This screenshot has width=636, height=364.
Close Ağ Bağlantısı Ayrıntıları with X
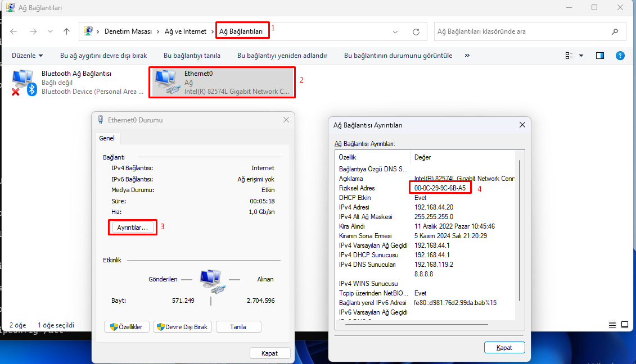pos(522,125)
